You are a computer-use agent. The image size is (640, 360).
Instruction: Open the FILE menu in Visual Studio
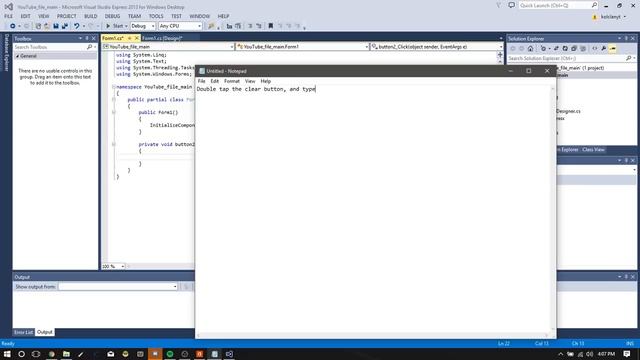[9, 16]
